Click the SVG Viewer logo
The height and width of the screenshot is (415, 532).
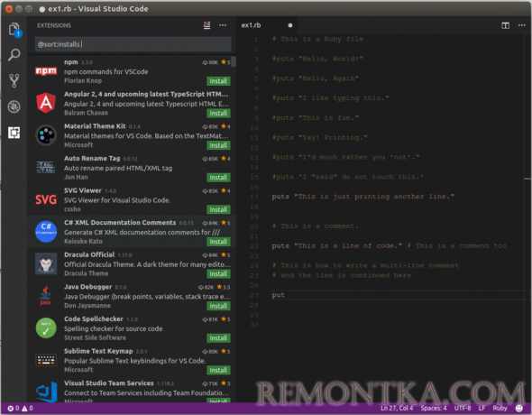tap(46, 199)
